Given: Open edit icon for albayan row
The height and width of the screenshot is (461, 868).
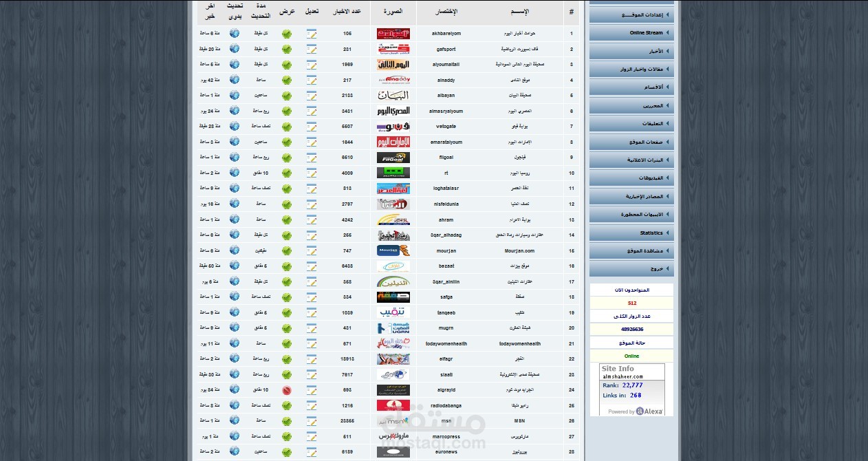Looking at the screenshot, I should click(x=312, y=95).
